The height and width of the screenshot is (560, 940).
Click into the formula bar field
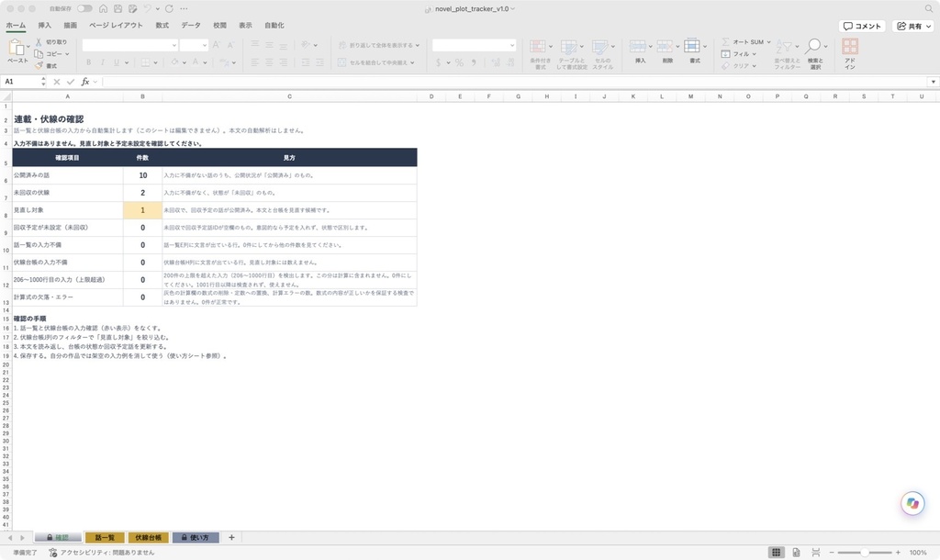point(514,82)
